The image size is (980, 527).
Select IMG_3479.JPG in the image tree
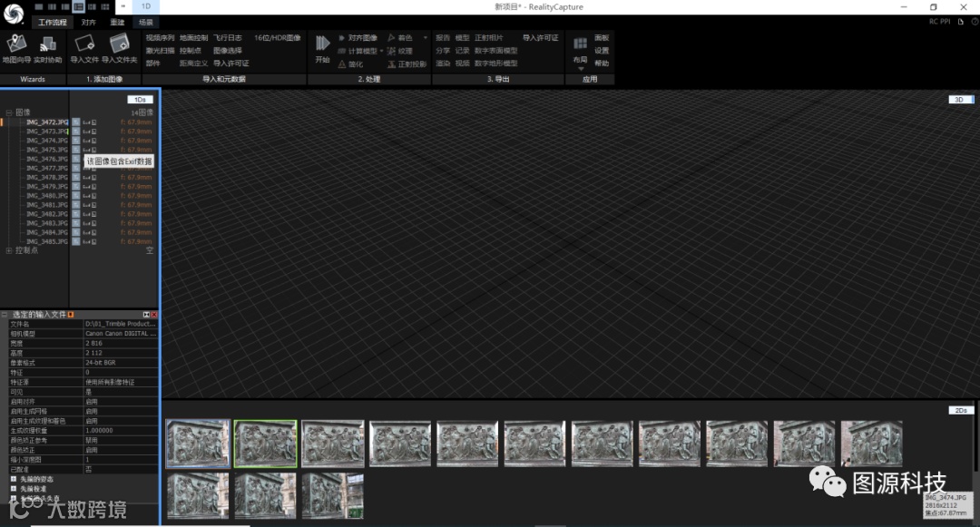47,187
